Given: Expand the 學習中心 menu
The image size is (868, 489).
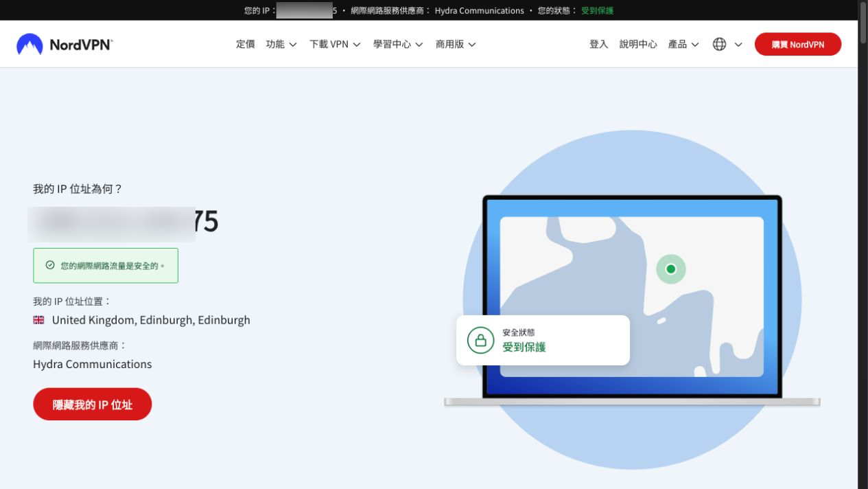Looking at the screenshot, I should tap(398, 44).
